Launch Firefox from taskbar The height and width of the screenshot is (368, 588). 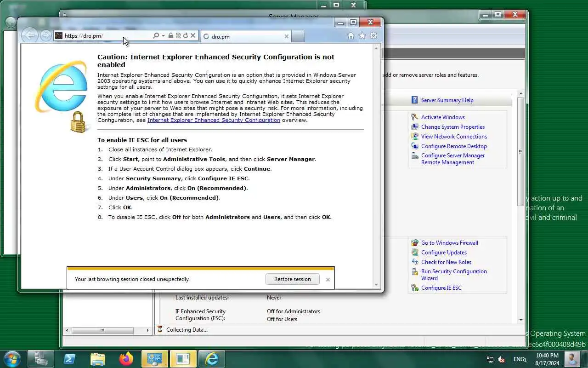coord(126,359)
